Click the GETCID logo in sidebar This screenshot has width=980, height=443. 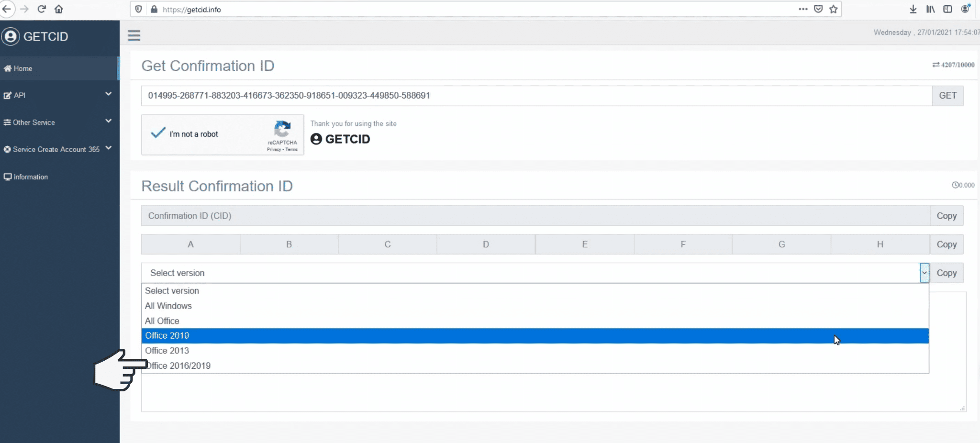[x=36, y=36]
